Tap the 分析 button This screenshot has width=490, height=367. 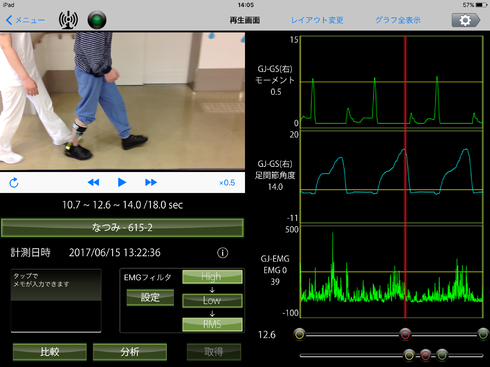[x=130, y=352]
